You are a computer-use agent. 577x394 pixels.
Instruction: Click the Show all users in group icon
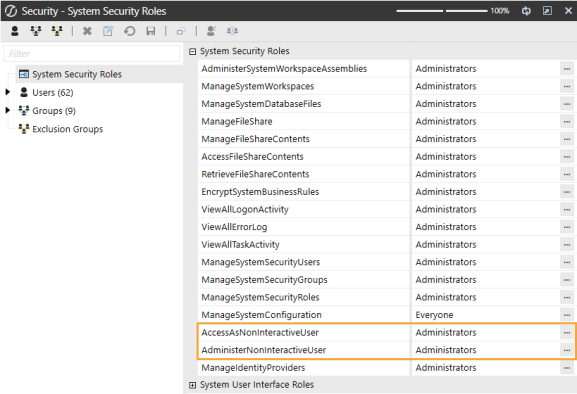232,31
